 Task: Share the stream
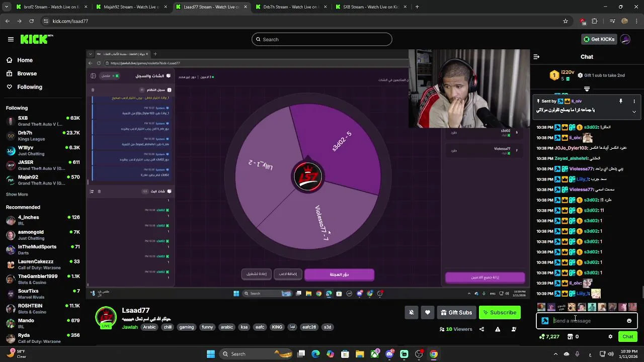pos(481,329)
